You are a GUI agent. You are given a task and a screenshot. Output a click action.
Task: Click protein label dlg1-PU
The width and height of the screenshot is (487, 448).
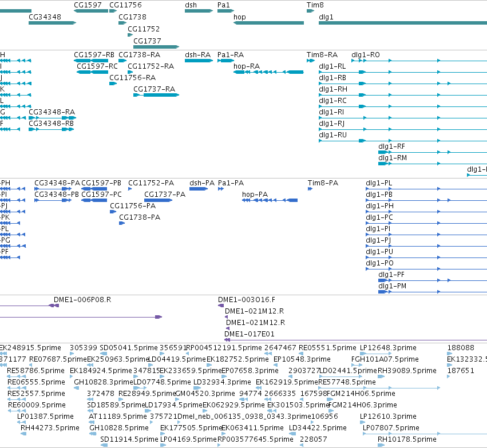click(379, 252)
